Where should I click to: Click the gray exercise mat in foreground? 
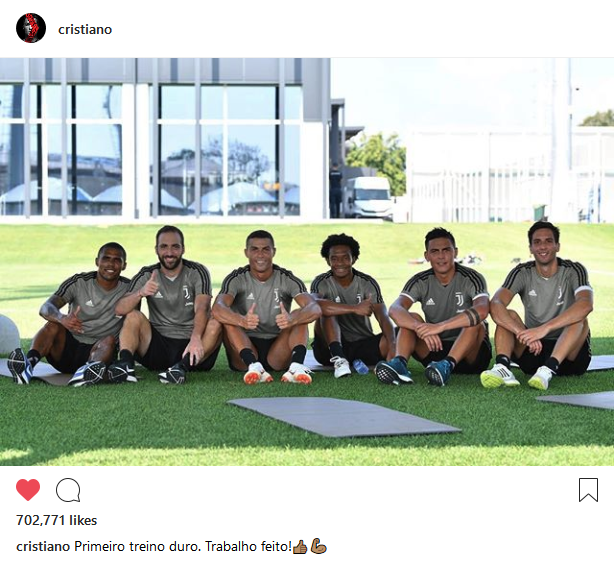344,417
